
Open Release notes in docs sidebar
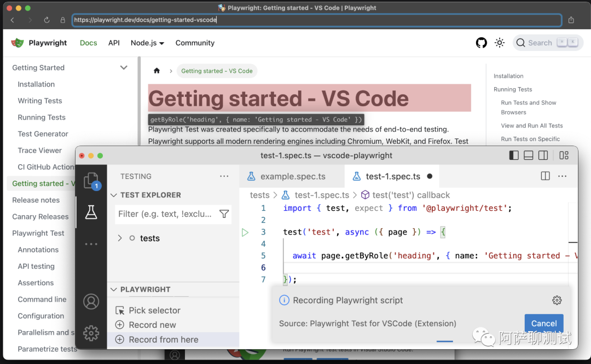pos(36,200)
